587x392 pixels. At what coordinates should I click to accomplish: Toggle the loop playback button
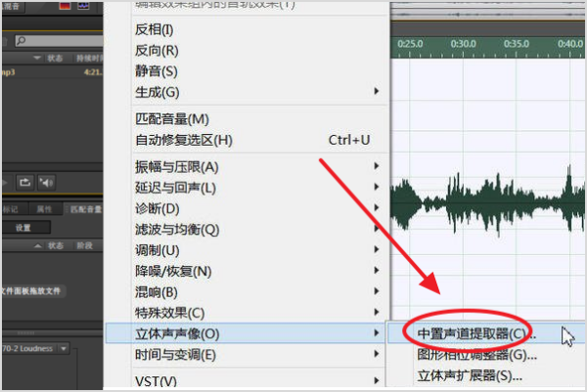(x=25, y=183)
